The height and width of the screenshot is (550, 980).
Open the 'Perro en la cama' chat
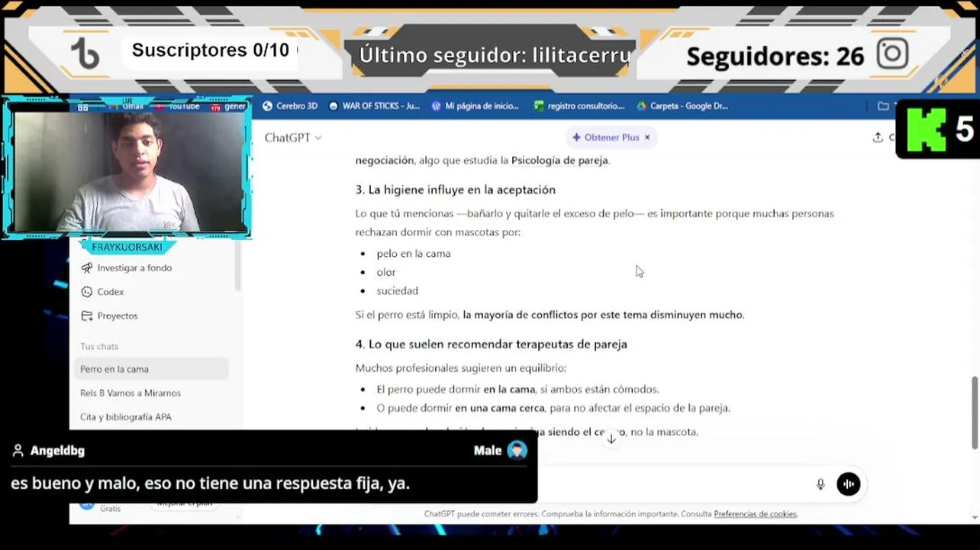[151, 369]
